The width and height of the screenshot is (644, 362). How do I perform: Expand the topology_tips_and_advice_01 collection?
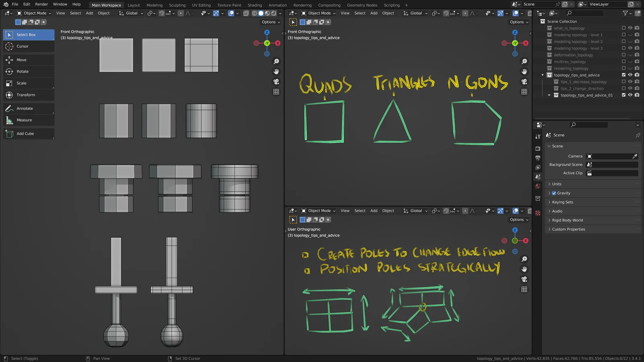pyautogui.click(x=549, y=95)
